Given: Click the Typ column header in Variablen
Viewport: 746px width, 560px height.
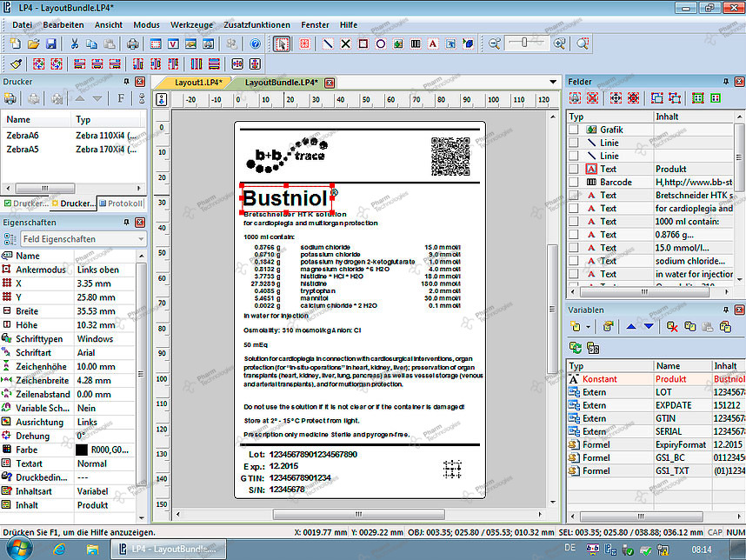Looking at the screenshot, I should (x=610, y=366).
